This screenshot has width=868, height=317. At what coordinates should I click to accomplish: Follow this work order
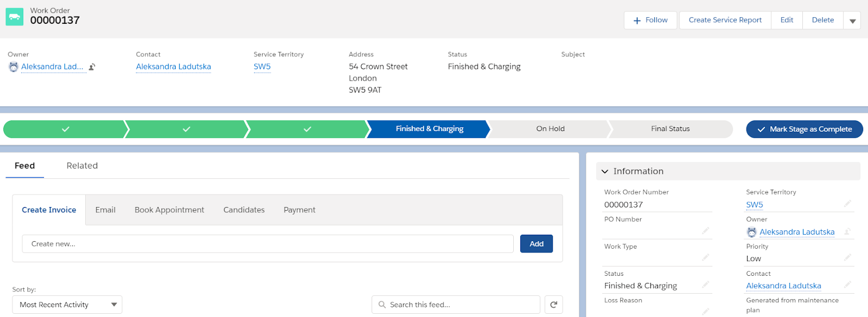(x=650, y=21)
